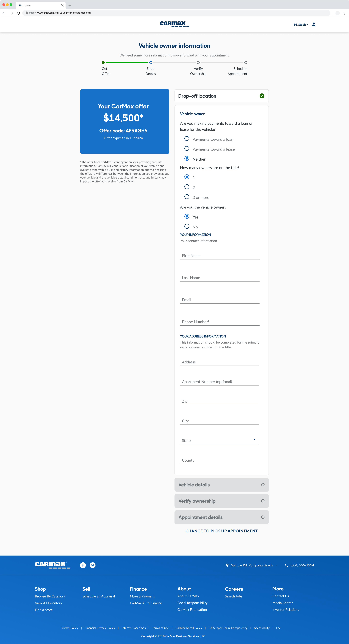
Task: Open the Sample Rd store location dropdown
Action: point(252,565)
